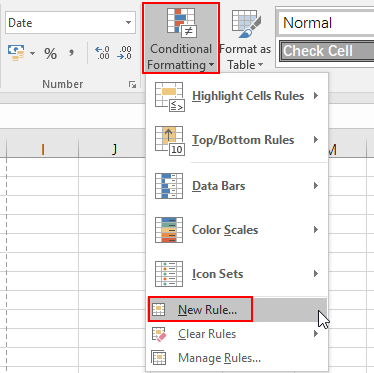Click the Decrease Decimal icon
374x373 pixels.
124,53
